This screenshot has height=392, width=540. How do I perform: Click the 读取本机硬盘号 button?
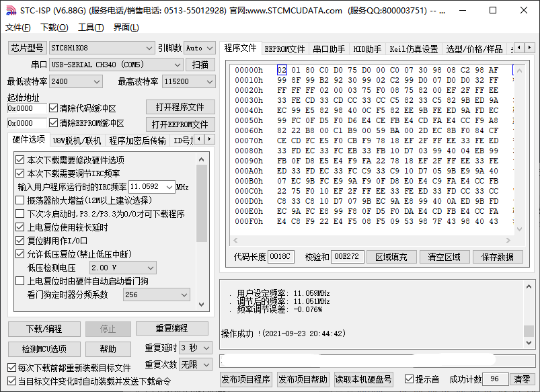pyautogui.click(x=367, y=379)
